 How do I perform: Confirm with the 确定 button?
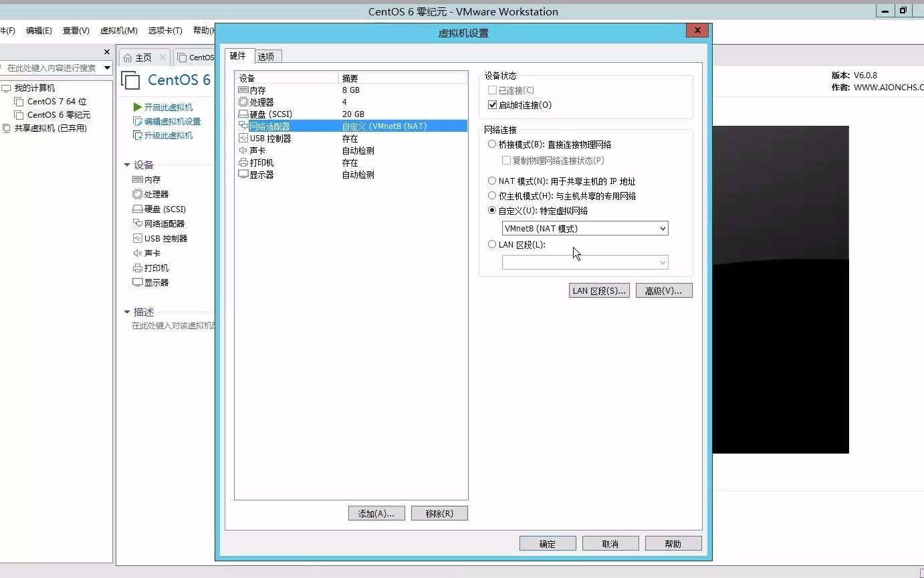[548, 544]
